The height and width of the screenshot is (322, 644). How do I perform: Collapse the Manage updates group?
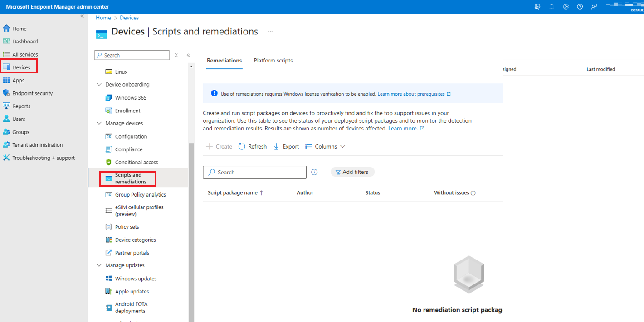(x=99, y=265)
